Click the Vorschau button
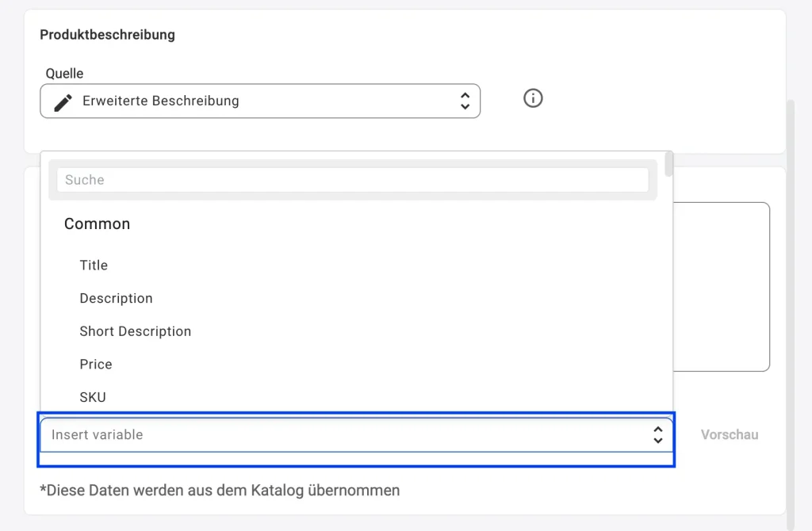 click(x=729, y=434)
